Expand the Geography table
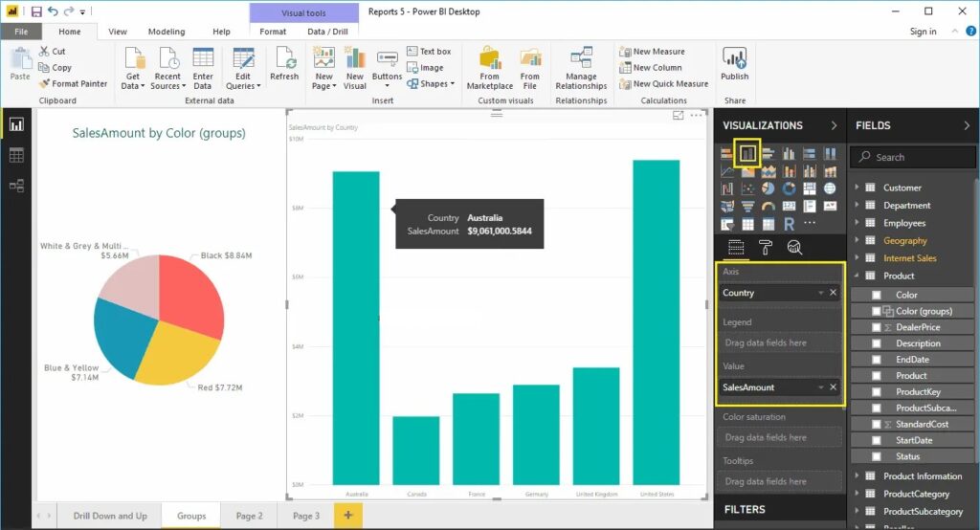 click(857, 239)
